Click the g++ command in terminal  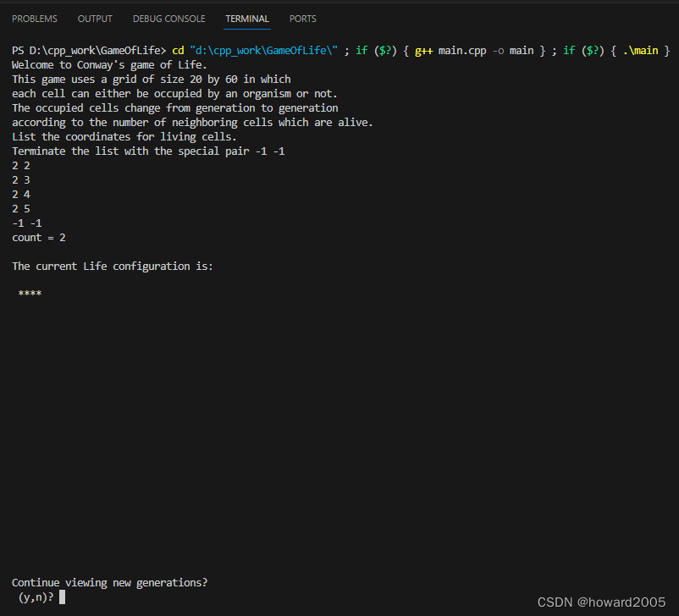click(x=424, y=51)
